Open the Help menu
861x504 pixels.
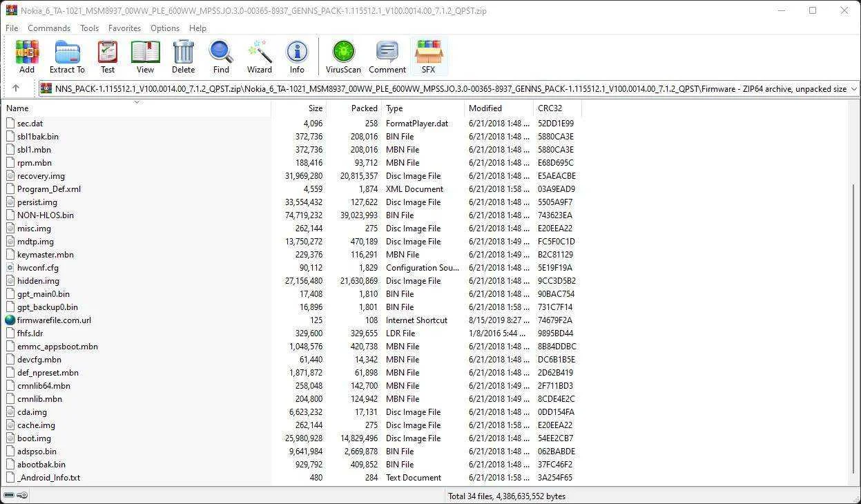coord(197,28)
